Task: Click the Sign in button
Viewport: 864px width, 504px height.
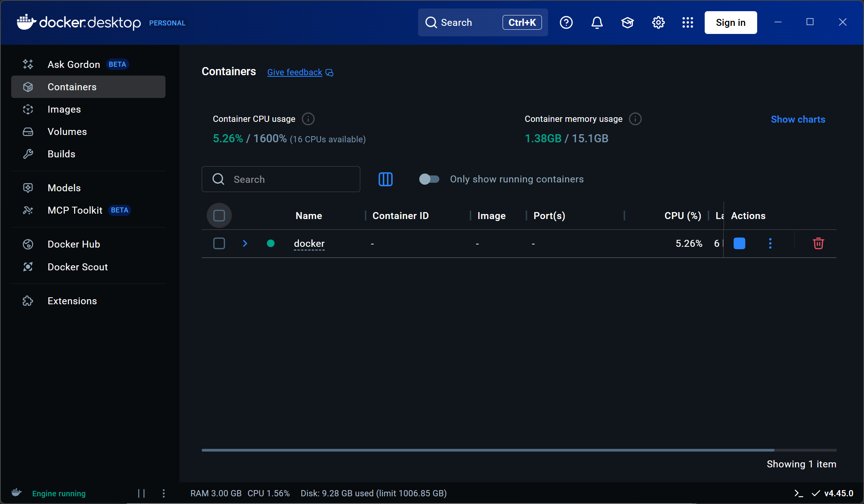Action: coord(731,23)
